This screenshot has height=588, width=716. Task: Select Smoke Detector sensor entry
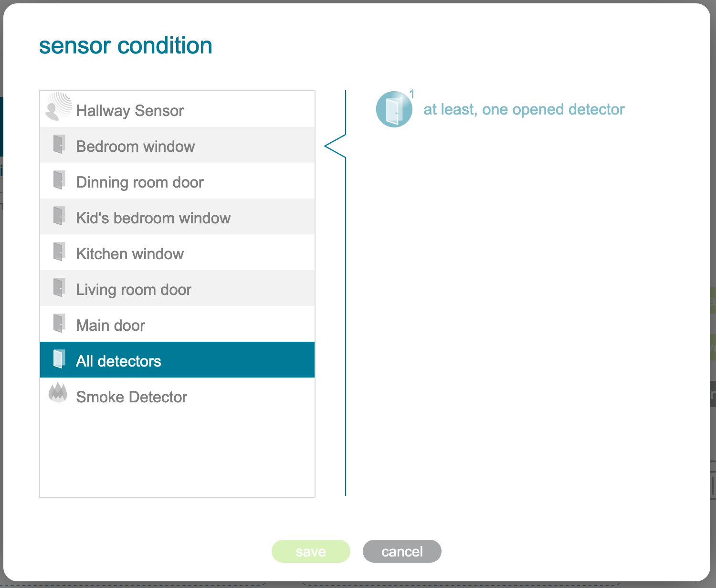click(x=132, y=397)
